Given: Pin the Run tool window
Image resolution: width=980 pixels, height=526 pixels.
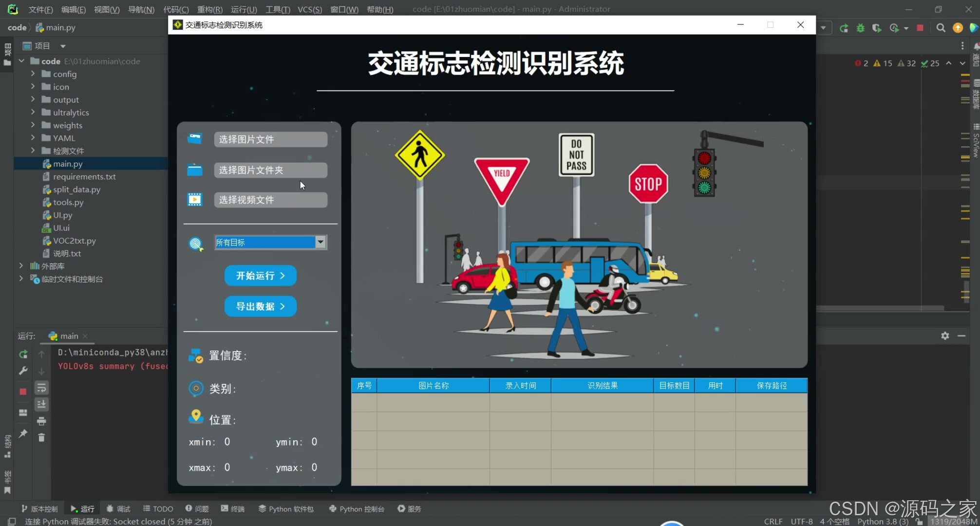Looking at the screenshot, I should pyautogui.click(x=22, y=433).
